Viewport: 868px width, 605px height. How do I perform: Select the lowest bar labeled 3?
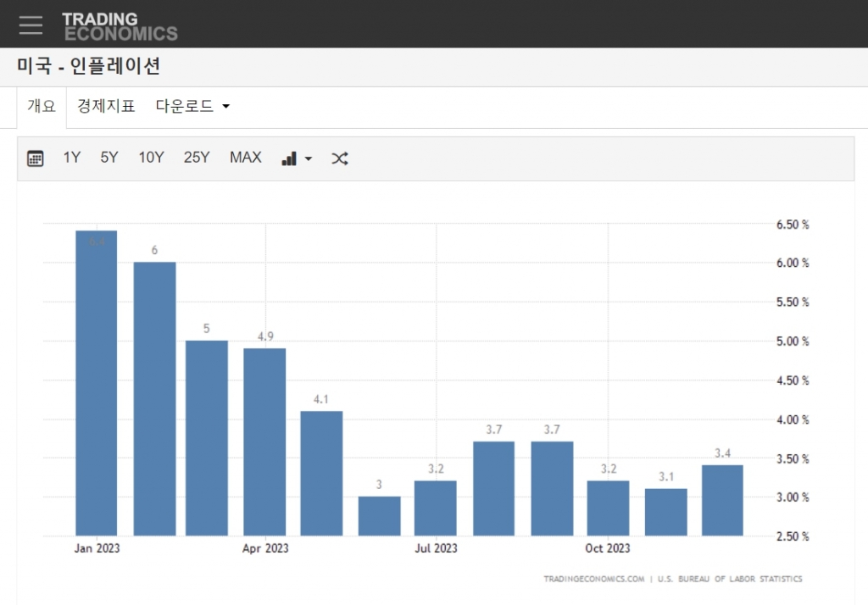[379, 516]
